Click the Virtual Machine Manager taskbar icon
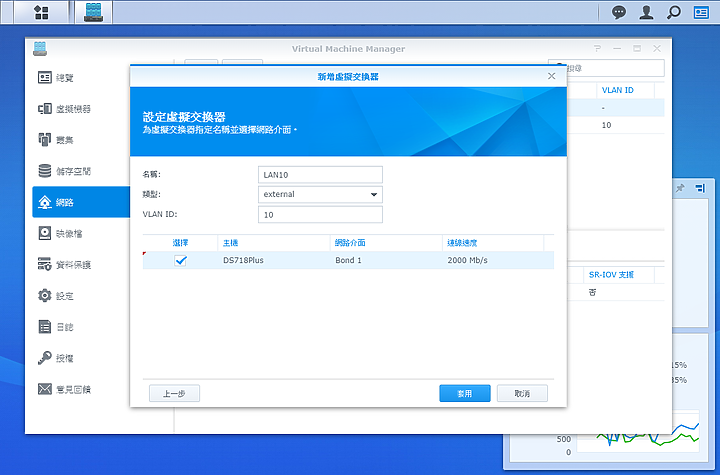This screenshot has width=720, height=475. point(93,12)
